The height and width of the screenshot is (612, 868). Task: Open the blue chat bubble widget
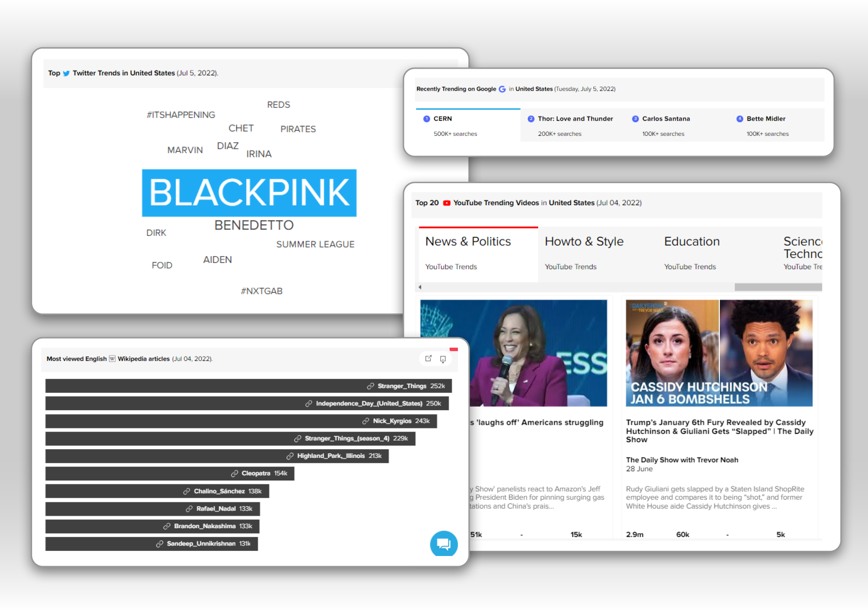click(x=444, y=543)
